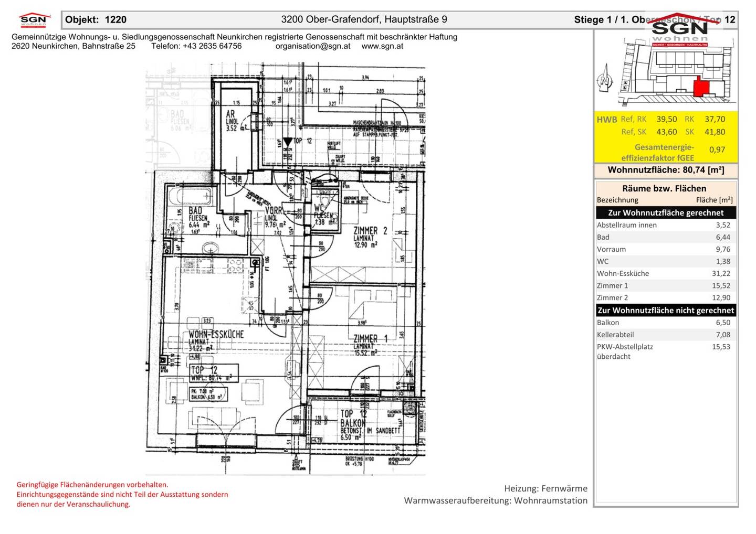The width and height of the screenshot is (756, 534).
Task: Select area value '12,90' in table
Action: (721, 297)
